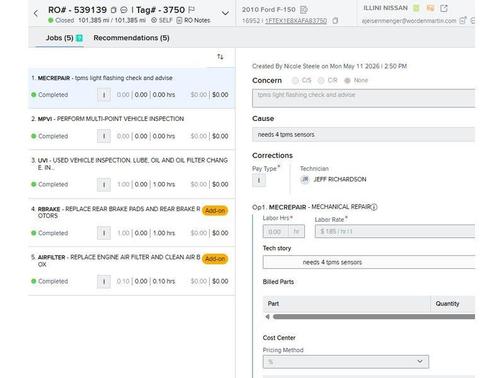This screenshot has width=504, height=378.
Task: Click Completed status on RBRAKE job
Action: pos(50,233)
